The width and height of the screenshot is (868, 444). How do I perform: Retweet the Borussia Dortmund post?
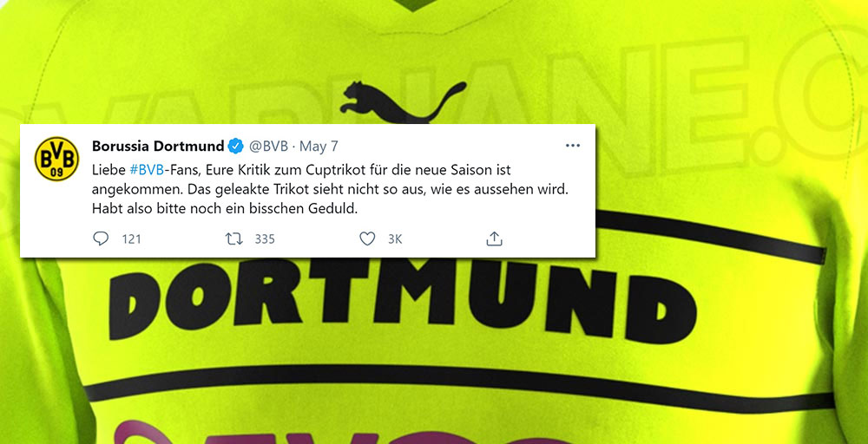234,238
